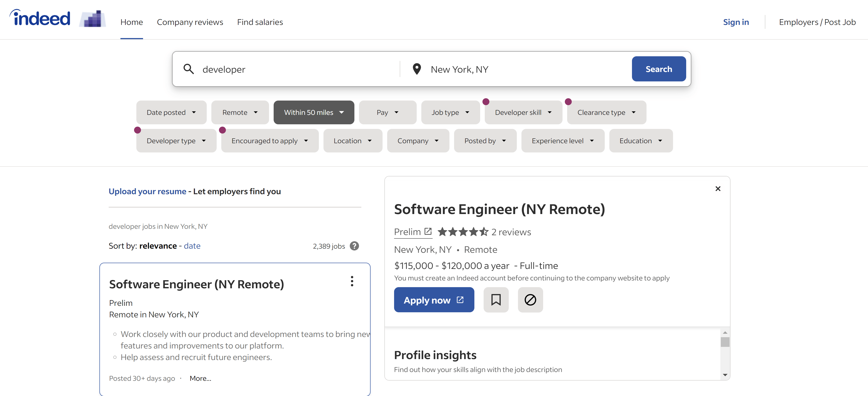Click the magnifying glass search icon
The image size is (868, 396).
pos(188,69)
